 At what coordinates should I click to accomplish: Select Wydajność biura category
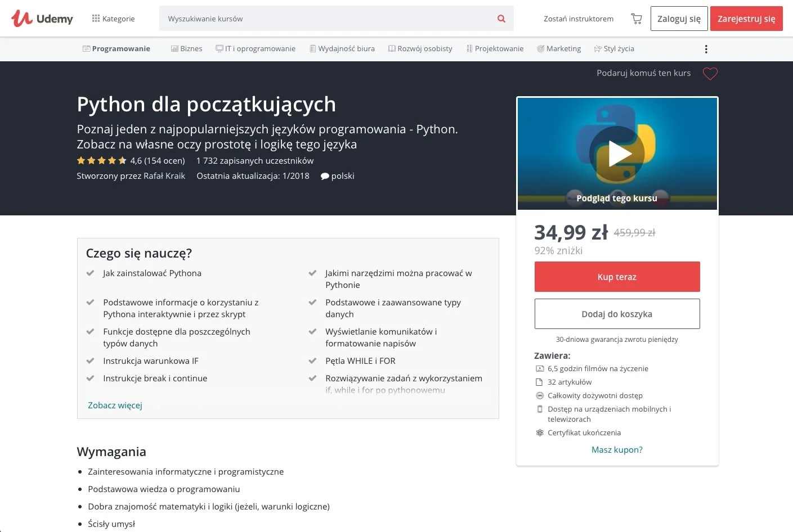point(342,49)
